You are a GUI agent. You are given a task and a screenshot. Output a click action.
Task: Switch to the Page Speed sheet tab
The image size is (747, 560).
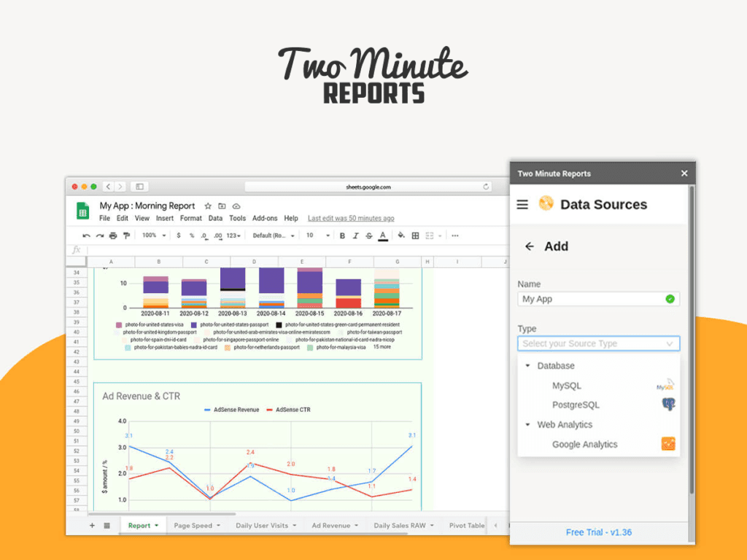pyautogui.click(x=193, y=526)
